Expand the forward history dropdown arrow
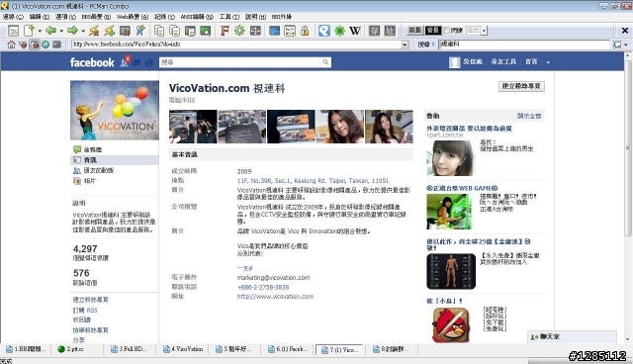 click(83, 31)
